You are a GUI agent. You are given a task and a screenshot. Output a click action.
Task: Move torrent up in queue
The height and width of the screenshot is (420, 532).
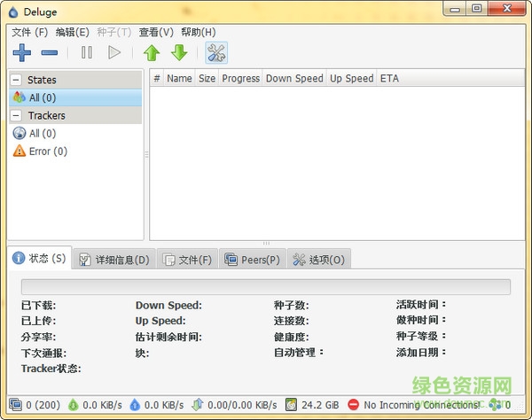(x=151, y=52)
